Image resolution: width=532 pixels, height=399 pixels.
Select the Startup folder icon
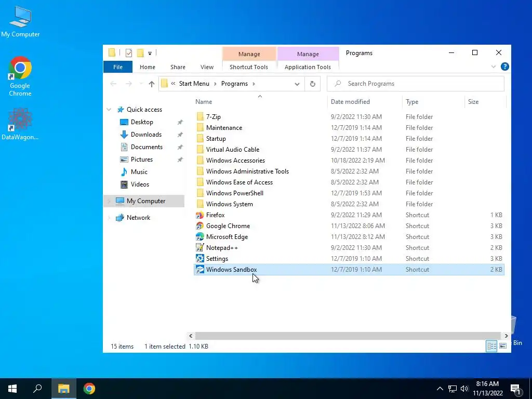pos(200,138)
